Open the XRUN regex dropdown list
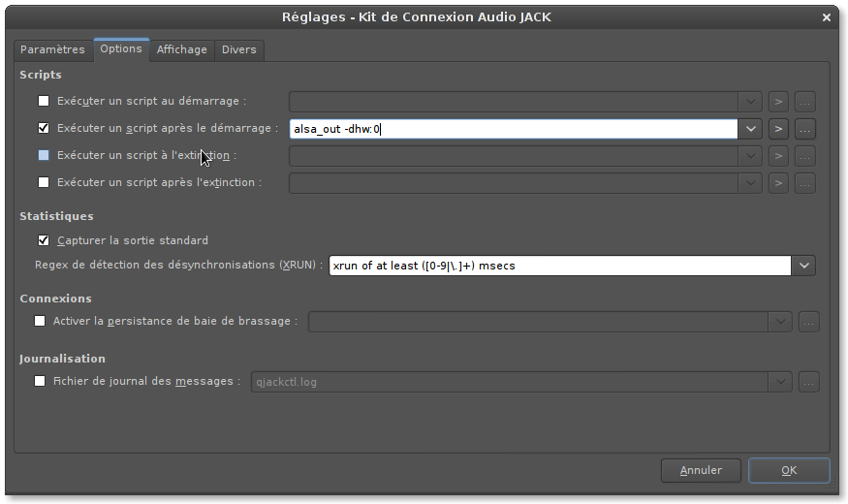This screenshot has height=504, width=848. (x=803, y=266)
